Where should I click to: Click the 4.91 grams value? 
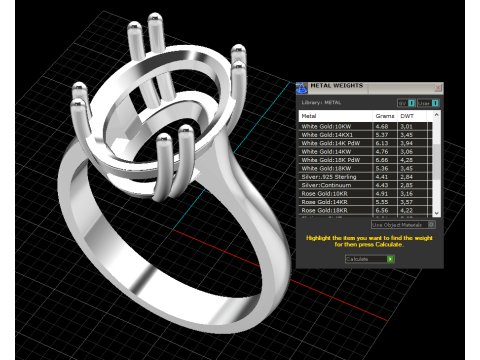382,193
